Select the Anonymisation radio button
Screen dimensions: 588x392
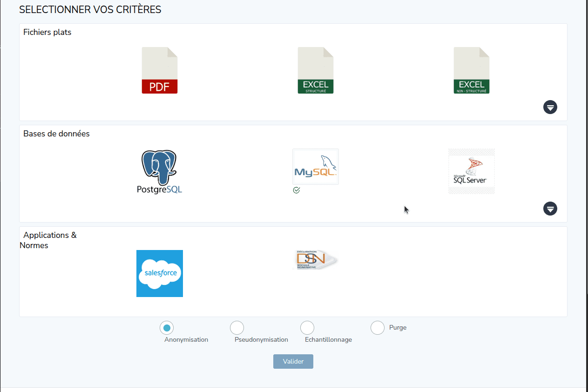coord(167,328)
